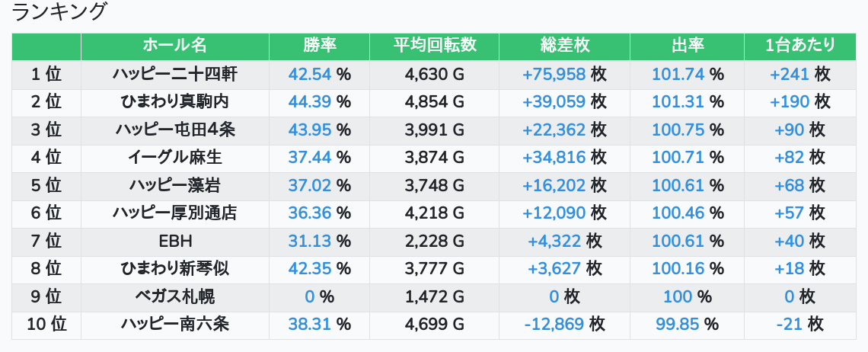Viewport: 868px width, 352px height.
Task: Open the 42.54 win rate link
Action: coord(310,74)
